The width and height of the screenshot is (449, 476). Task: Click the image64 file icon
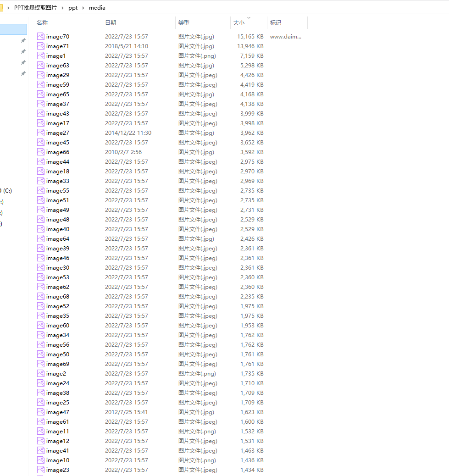tap(41, 239)
